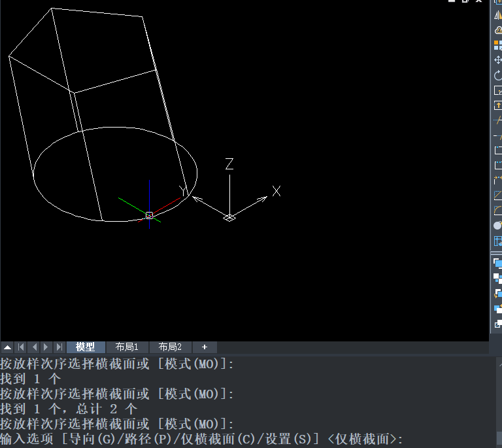The height and width of the screenshot is (448, 502).
Task: Select the top rectangular cross-section edge
Action: [97, 12]
